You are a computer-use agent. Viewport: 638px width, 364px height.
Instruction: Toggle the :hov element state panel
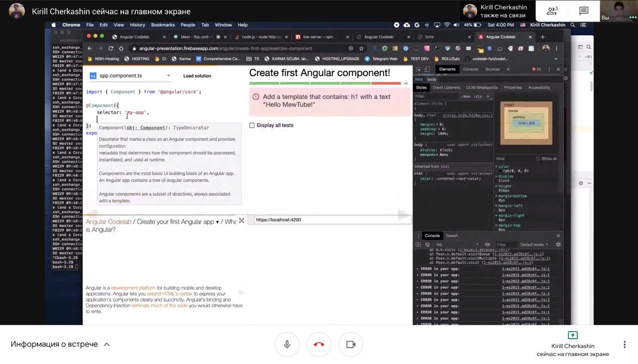click(x=466, y=96)
